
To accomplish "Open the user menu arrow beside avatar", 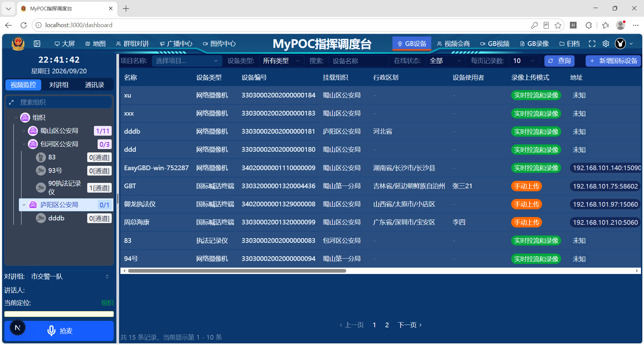I will (631, 44).
